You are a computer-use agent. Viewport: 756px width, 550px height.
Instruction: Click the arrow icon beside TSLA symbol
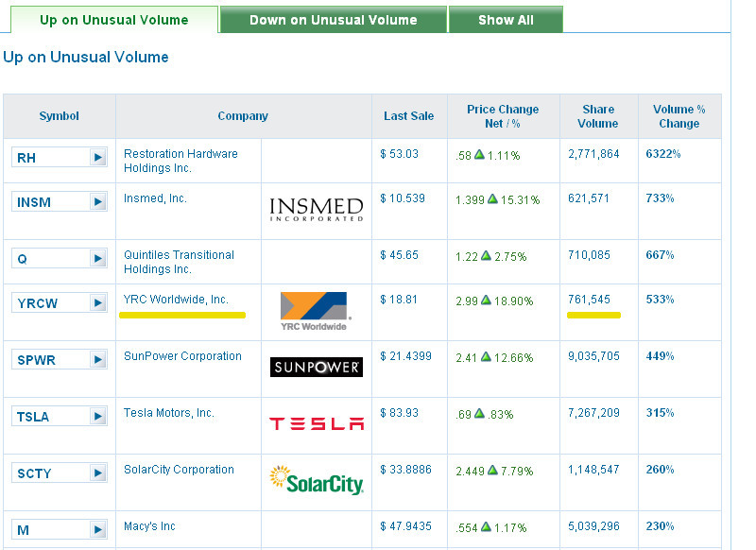[98, 417]
